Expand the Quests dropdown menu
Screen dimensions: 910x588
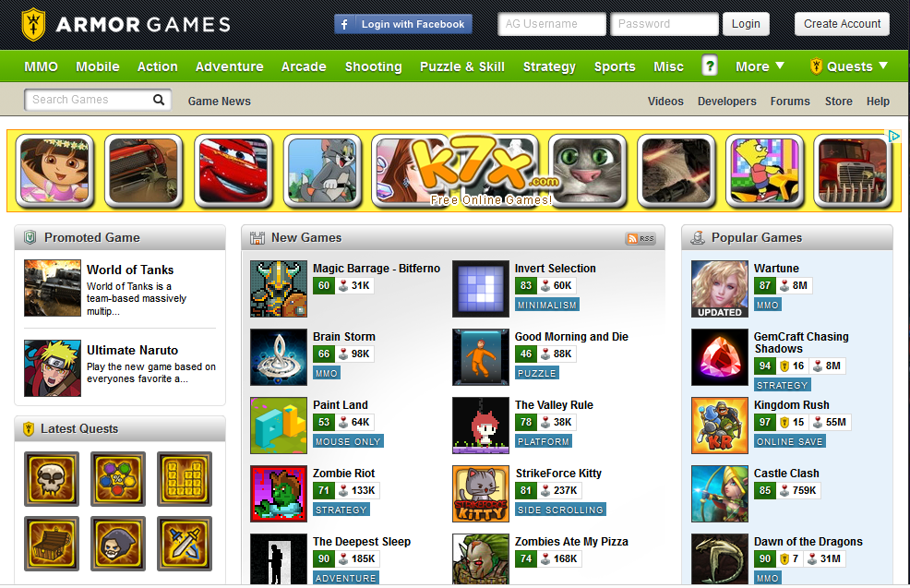(x=849, y=66)
